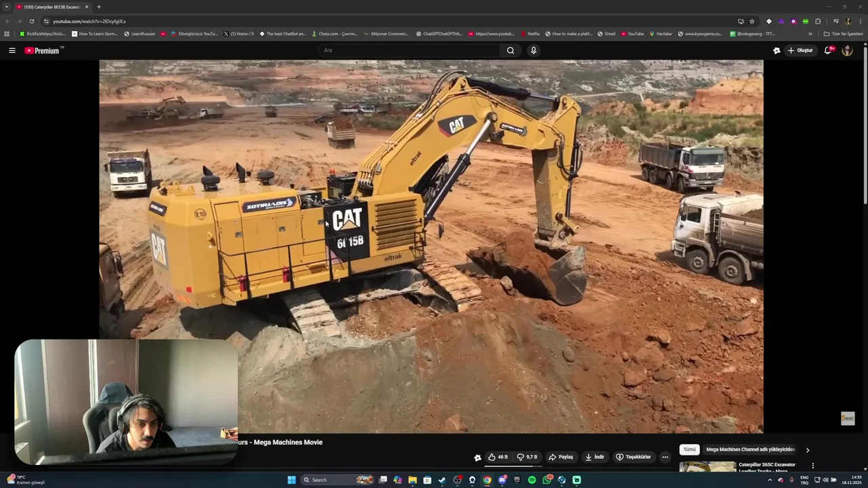Open the Haritalar bookmark
Viewport: 868px width, 488px height.
[660, 34]
